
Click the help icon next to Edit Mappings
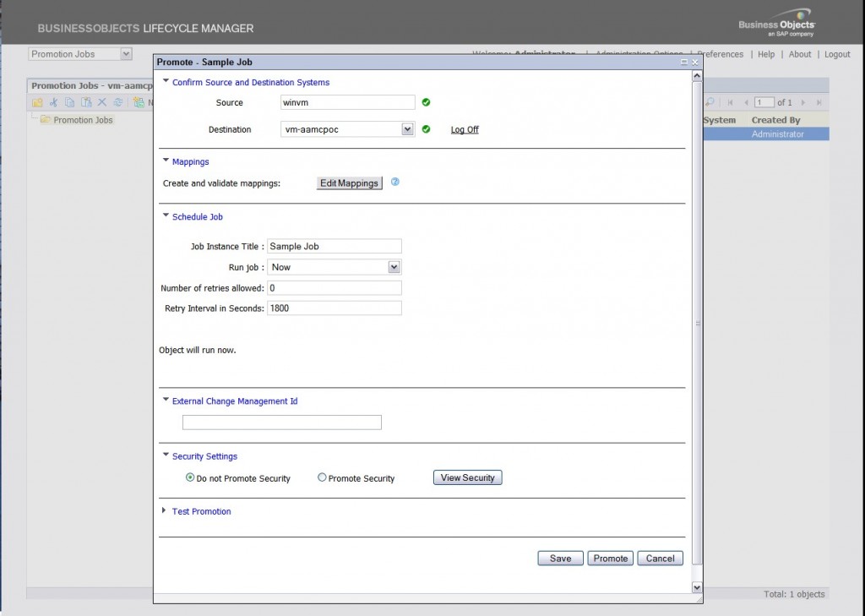pos(395,182)
